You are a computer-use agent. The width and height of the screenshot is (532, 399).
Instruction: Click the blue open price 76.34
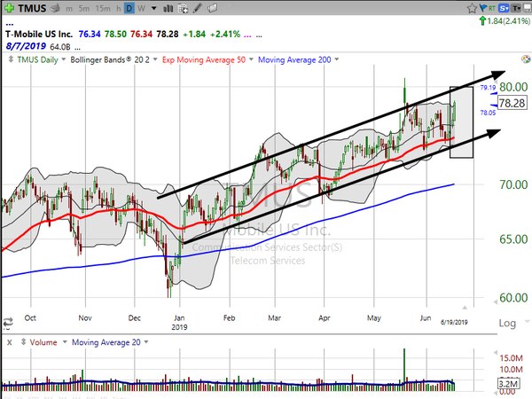click(90, 34)
